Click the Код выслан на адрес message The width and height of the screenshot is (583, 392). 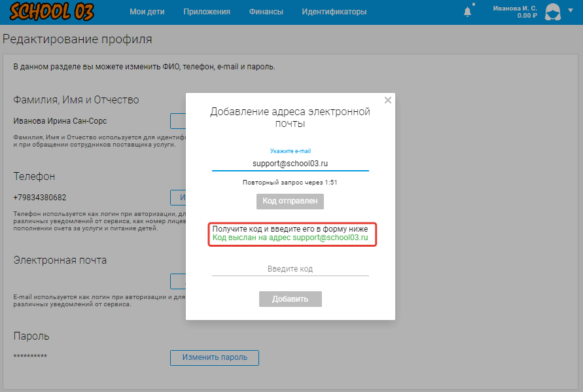pyautogui.click(x=290, y=238)
